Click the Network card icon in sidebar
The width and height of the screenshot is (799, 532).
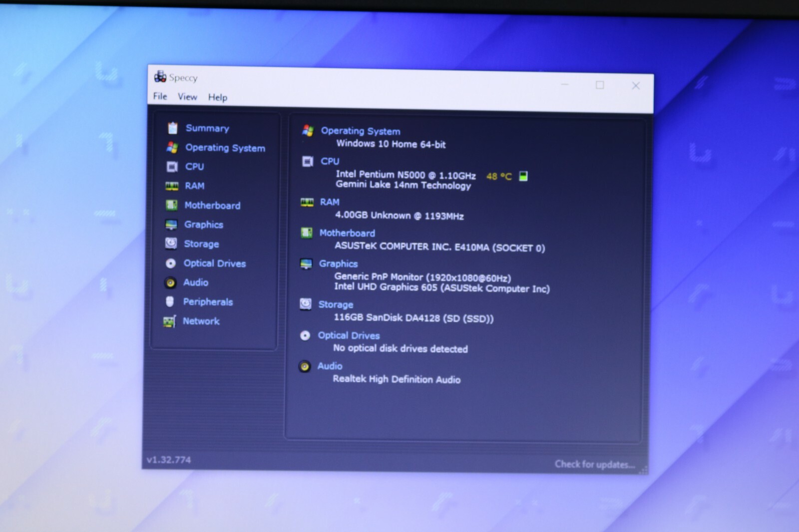(169, 322)
